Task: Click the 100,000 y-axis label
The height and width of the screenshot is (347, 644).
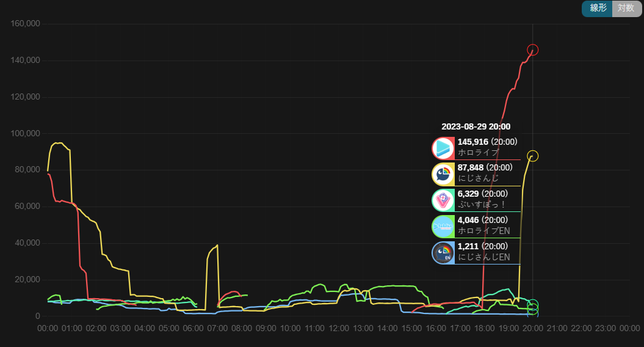Action: (25, 134)
